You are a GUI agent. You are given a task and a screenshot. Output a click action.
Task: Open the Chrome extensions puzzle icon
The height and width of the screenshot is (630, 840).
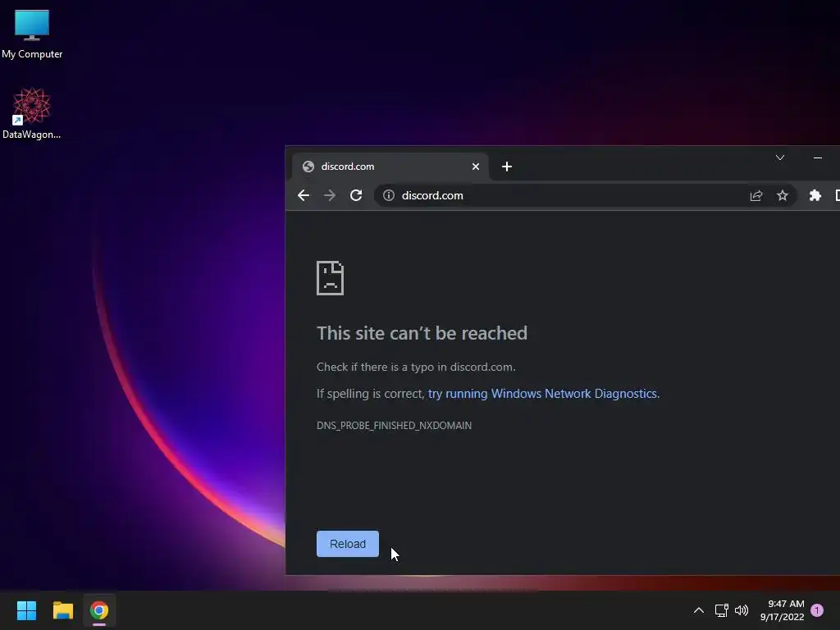tap(815, 195)
